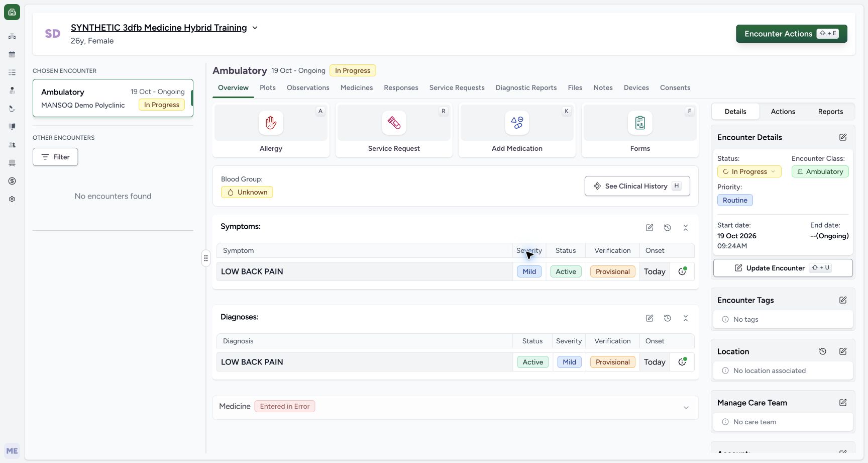
Task: Edit Diagnoses section pencil icon
Action: 649,318
